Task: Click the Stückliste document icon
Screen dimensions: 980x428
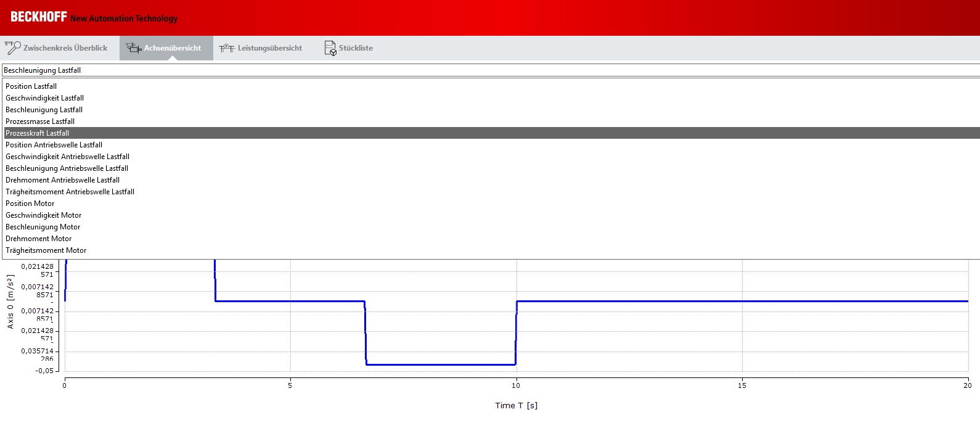Action: click(330, 47)
